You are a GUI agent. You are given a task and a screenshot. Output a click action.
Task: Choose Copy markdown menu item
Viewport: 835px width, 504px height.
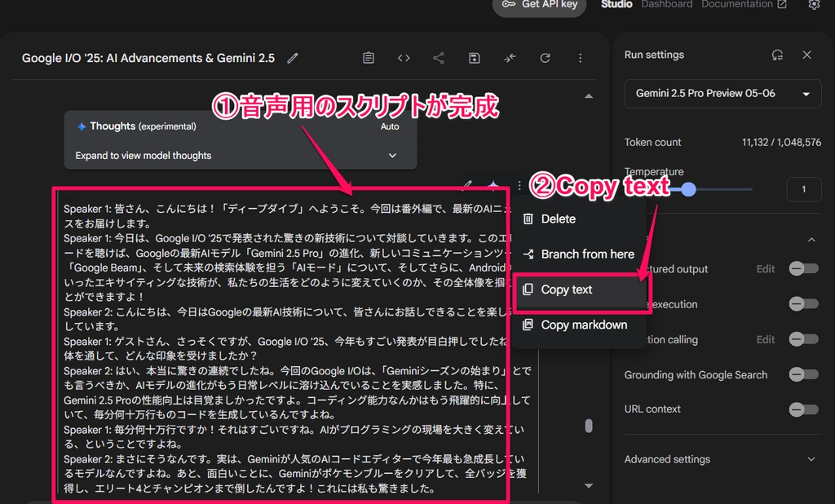point(580,325)
